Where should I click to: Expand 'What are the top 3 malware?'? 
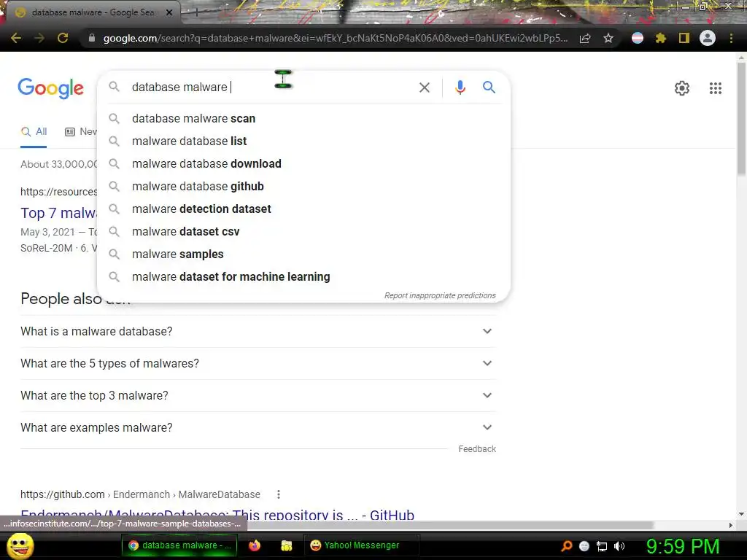coord(258,396)
